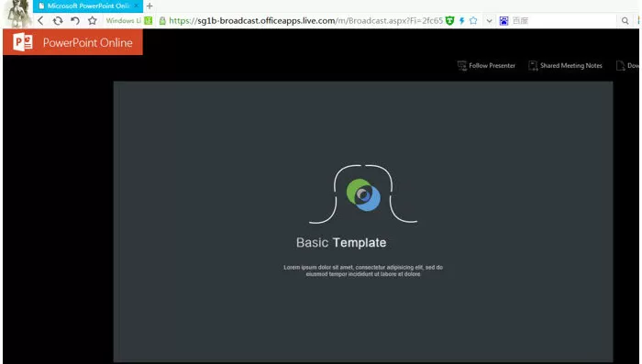
Task: Click the Baidu paw search engine icon
Action: 504,20
